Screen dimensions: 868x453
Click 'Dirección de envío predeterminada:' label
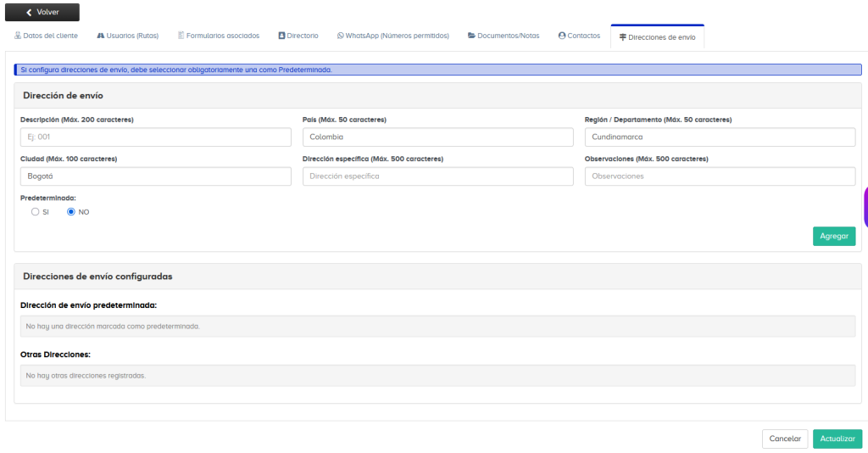[x=88, y=305]
